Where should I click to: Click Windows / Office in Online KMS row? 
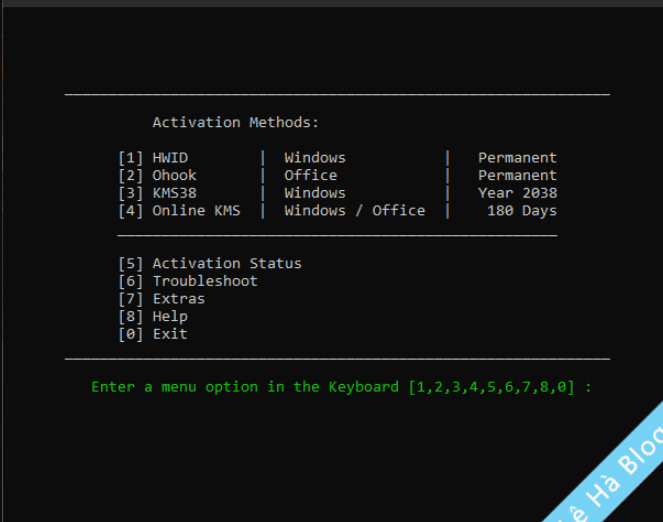tap(354, 211)
